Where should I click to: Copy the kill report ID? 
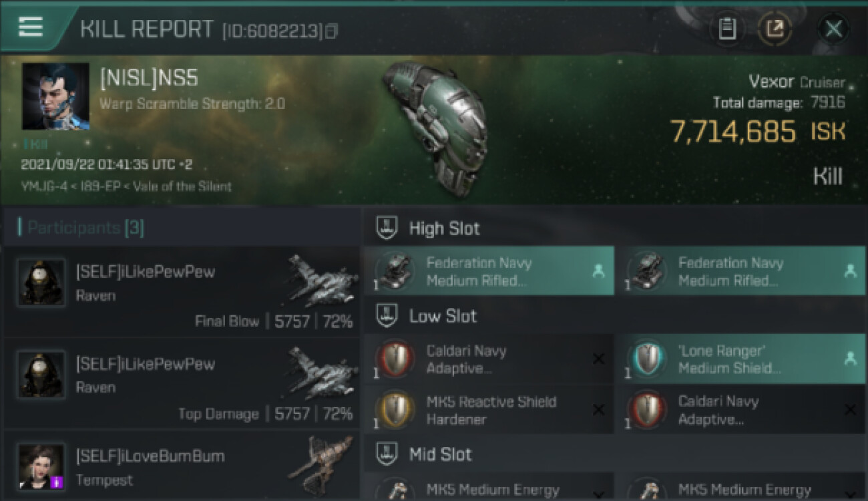coord(332,31)
